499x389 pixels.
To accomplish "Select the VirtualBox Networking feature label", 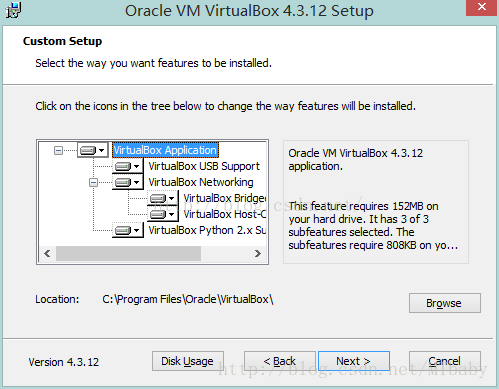I will [201, 182].
